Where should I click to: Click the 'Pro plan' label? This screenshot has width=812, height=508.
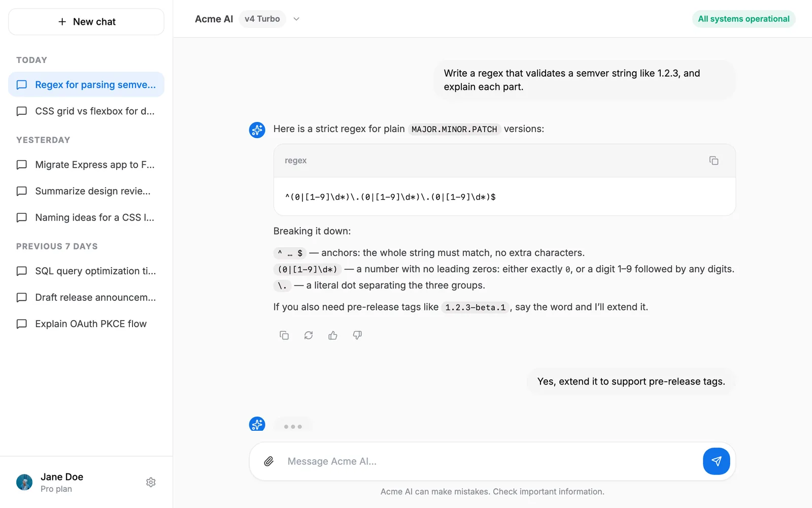click(56, 489)
